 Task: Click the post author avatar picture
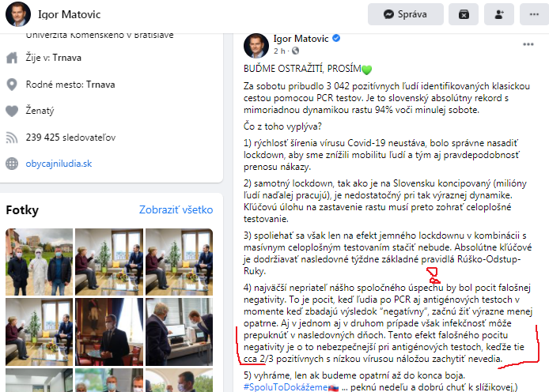tap(256, 46)
